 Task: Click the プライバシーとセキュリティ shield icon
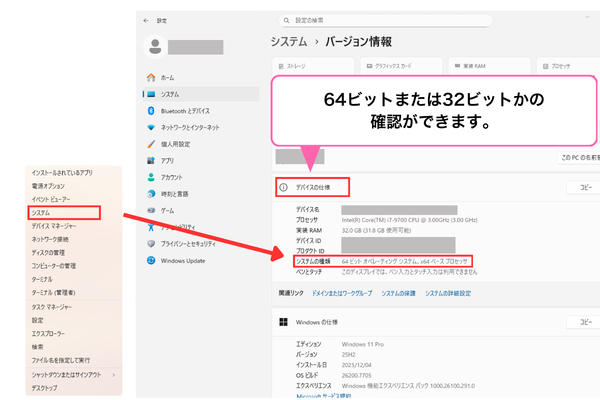151,243
